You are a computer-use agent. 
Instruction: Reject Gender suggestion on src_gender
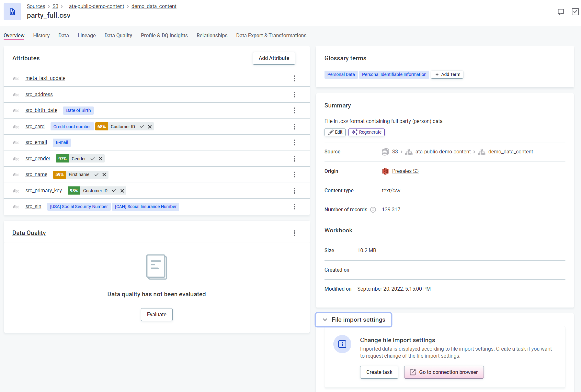[101, 159]
